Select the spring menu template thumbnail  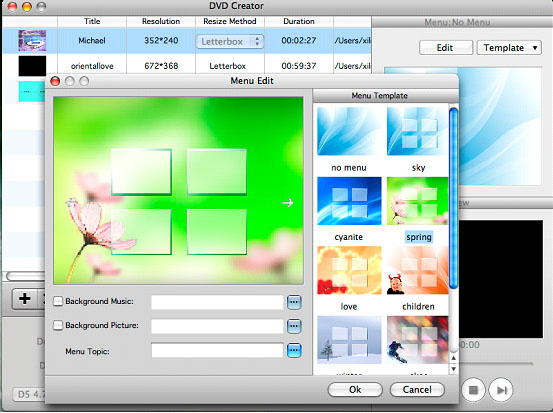(418, 201)
